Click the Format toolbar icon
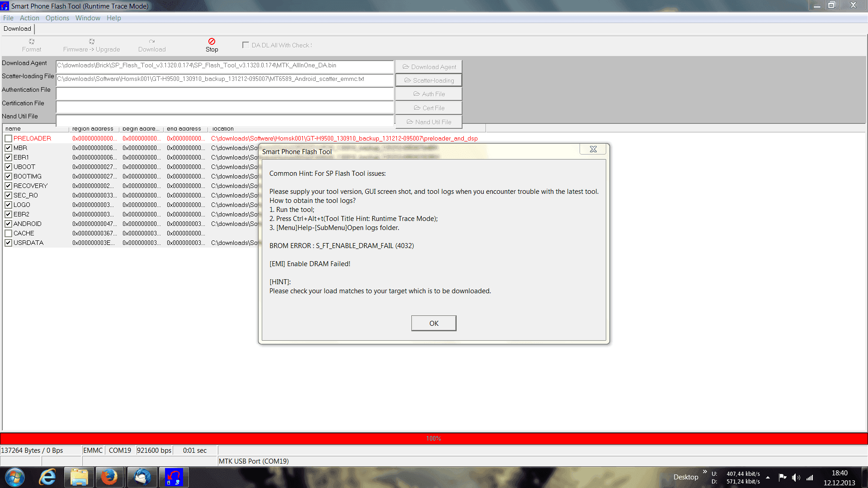This screenshot has width=868, height=488. (32, 45)
